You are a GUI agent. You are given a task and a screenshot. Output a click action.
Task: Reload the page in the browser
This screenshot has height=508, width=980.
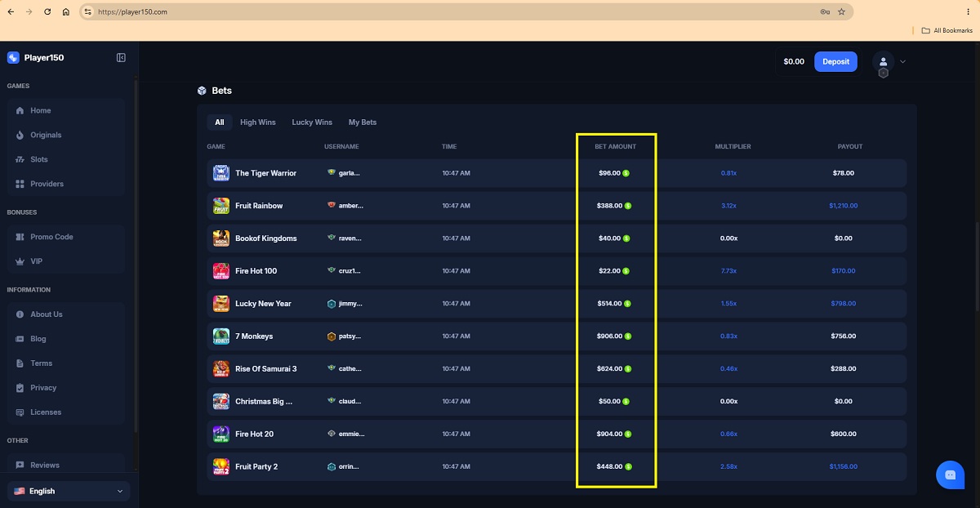(x=47, y=11)
